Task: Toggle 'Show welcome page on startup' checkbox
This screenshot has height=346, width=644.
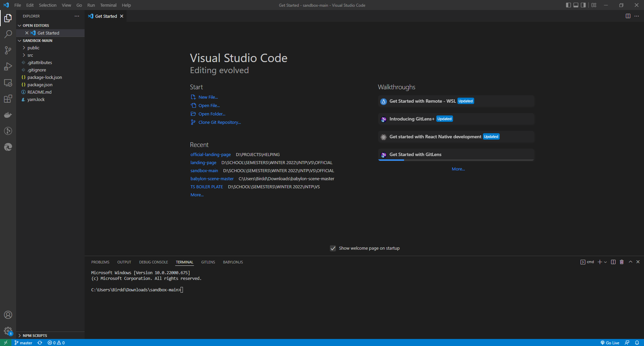Action: click(333, 248)
